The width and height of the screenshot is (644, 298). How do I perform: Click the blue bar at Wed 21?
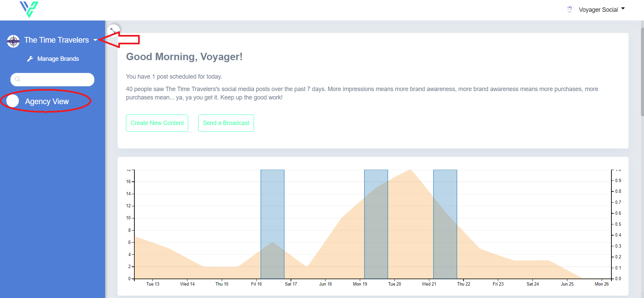(445, 224)
